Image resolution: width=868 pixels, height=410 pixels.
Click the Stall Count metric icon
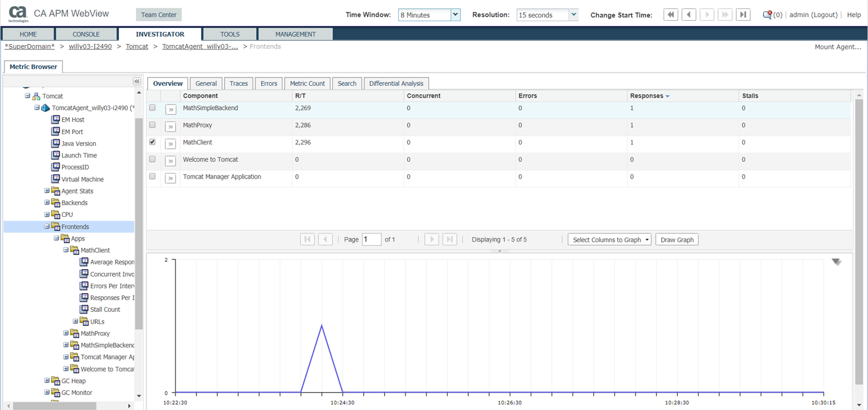pos(84,309)
